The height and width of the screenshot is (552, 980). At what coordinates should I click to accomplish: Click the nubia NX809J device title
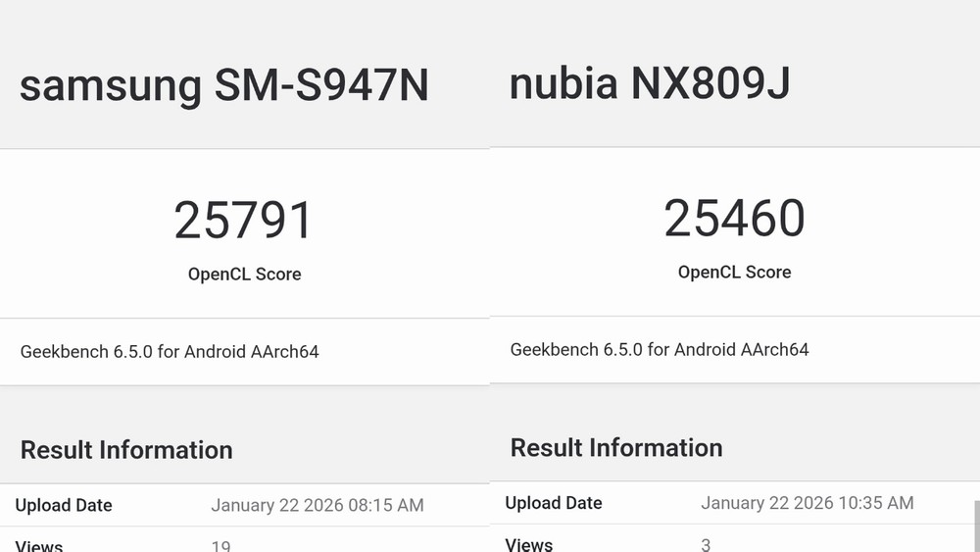(x=649, y=84)
